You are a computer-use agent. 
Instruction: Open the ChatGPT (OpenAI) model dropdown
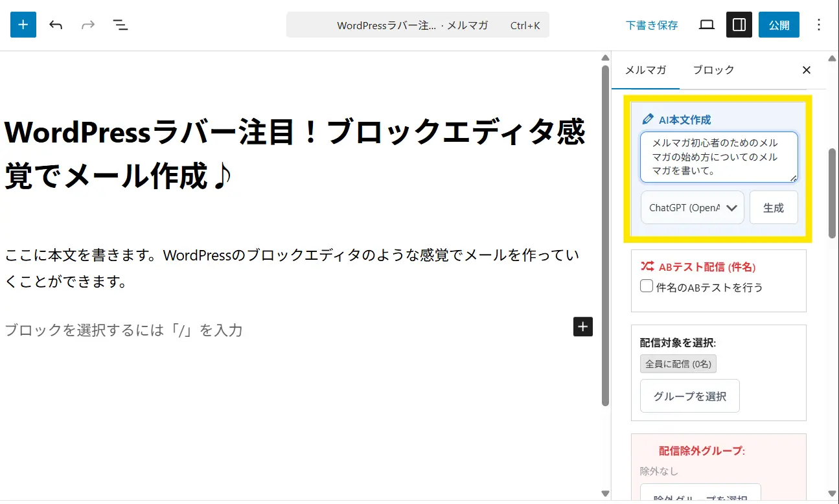(693, 208)
